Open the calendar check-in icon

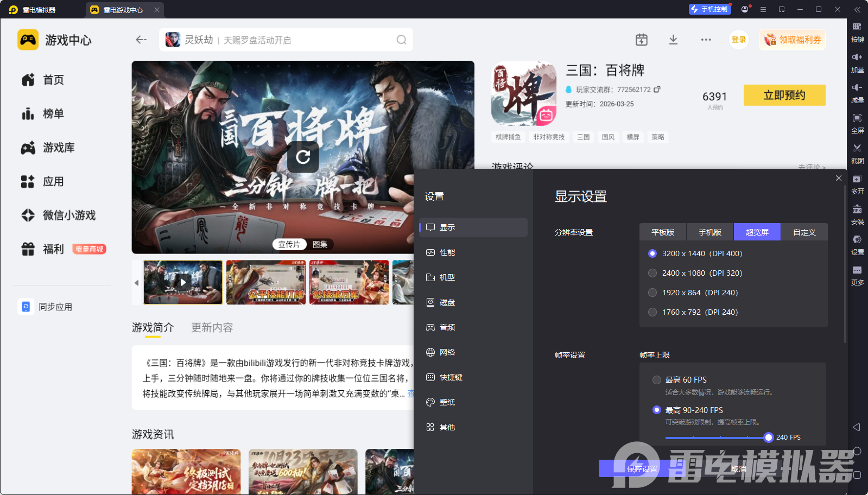pyautogui.click(x=642, y=40)
